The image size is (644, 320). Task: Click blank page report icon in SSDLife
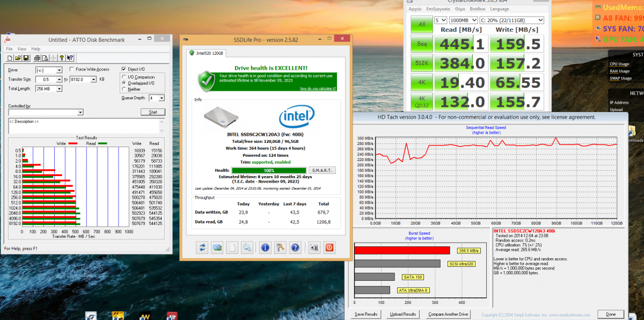232,248
